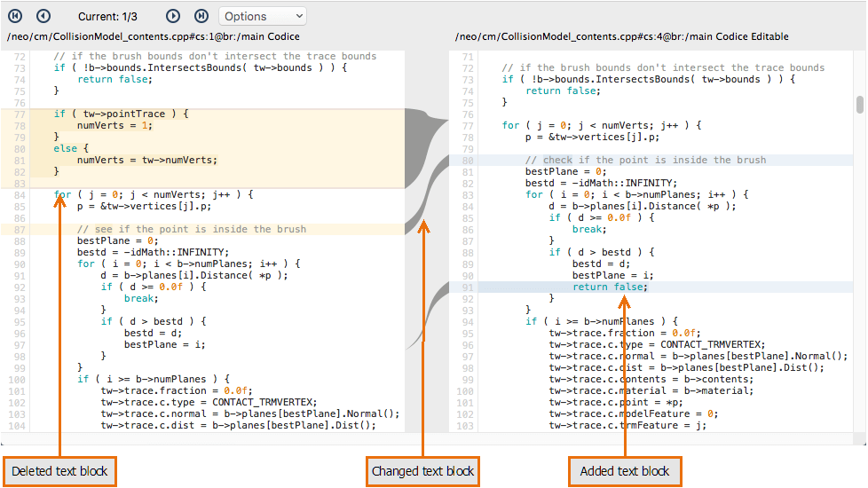This screenshot has height=488, width=868.
Task: Click the 'return false;' line 91 in right pane
Action: [610, 287]
